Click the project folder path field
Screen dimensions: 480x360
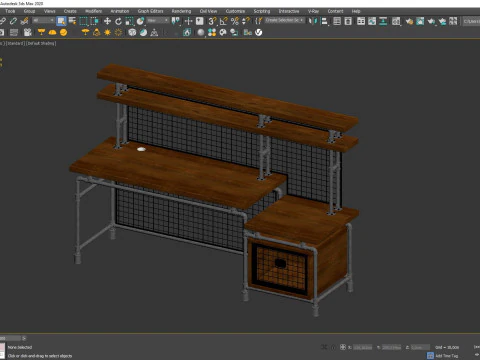[x=471, y=21]
